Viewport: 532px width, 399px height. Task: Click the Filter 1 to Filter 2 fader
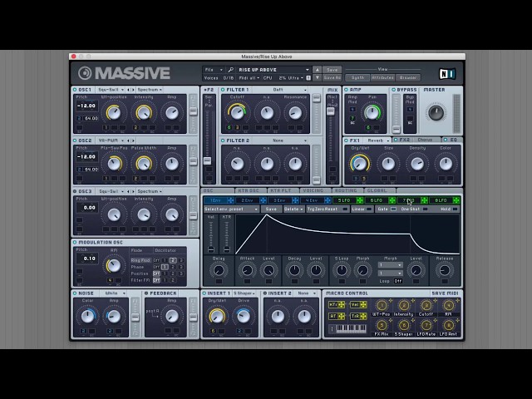tap(208, 160)
